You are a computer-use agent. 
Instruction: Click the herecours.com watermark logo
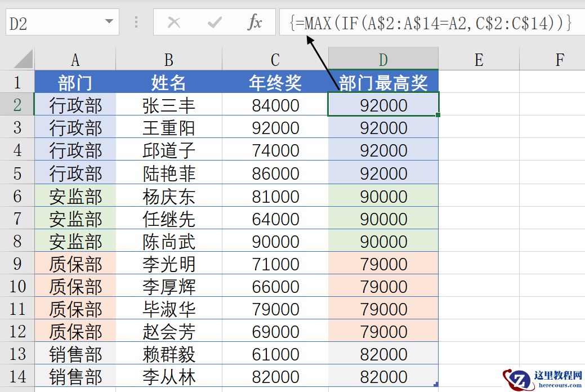coord(543,380)
